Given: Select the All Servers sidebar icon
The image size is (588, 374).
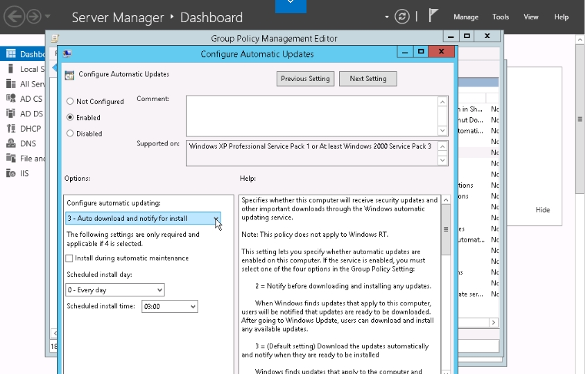Looking at the screenshot, I should point(11,84).
